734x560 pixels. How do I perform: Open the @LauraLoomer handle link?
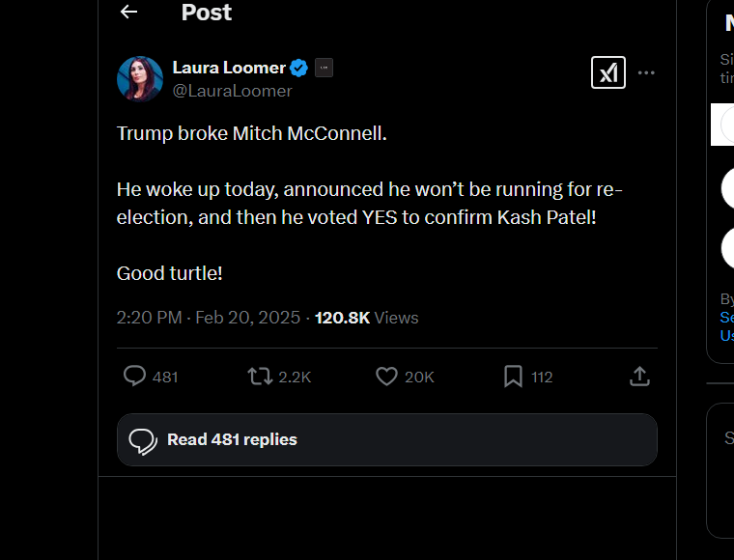(232, 91)
